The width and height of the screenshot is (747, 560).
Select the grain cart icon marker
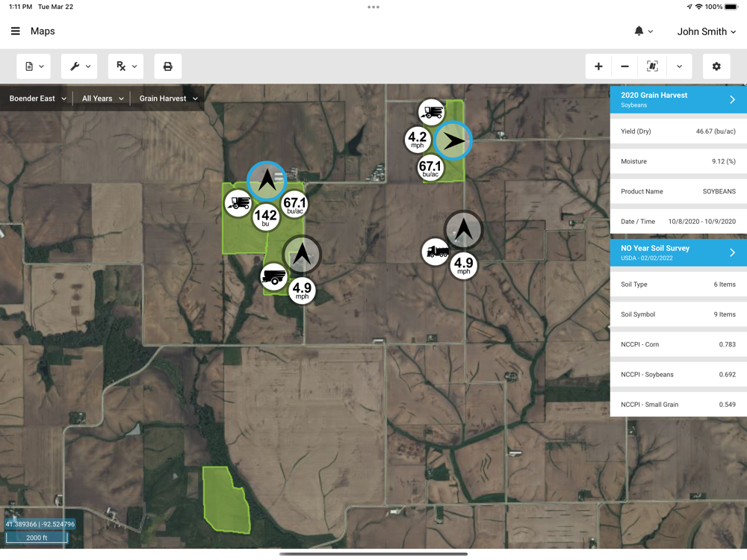pyautogui.click(x=274, y=277)
